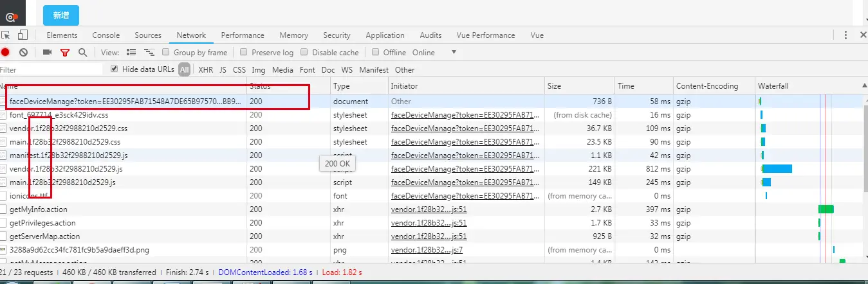Click file icon of getMyInfo.action row
The width and height of the screenshot is (868, 284).
(3, 209)
